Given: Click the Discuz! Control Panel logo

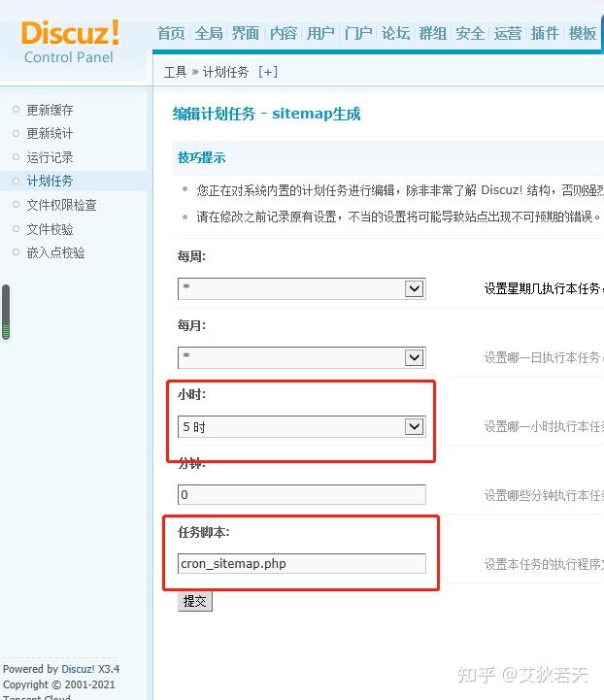Looking at the screenshot, I should [70, 39].
